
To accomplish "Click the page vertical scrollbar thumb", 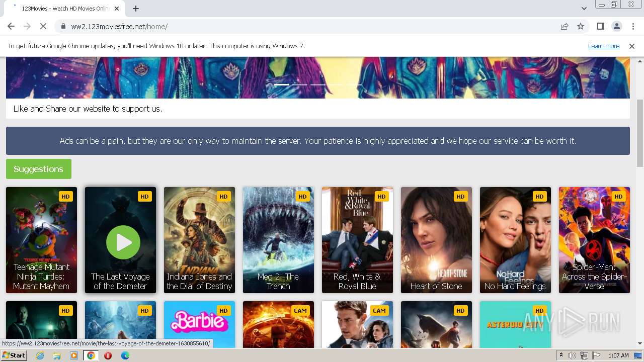I will 640,133.
